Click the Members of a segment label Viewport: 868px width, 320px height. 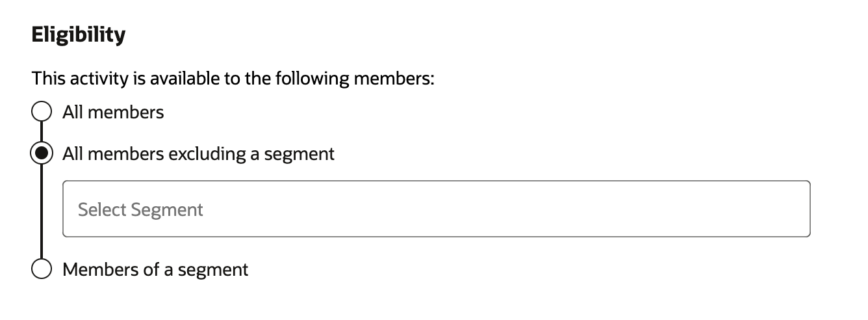click(155, 269)
